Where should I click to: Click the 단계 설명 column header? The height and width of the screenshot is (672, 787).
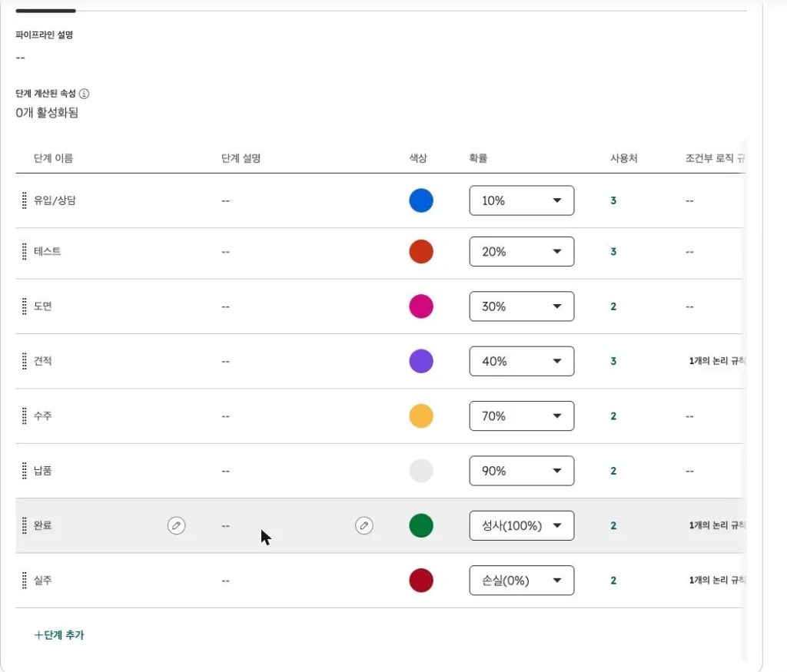pos(241,158)
